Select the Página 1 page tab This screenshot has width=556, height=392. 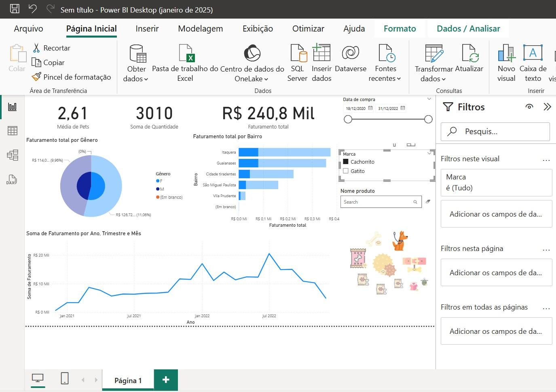pyautogui.click(x=128, y=380)
